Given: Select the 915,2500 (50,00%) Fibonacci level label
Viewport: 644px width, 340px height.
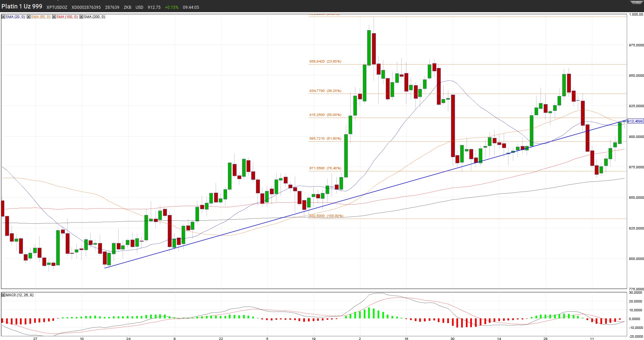Looking at the screenshot, I should pyautogui.click(x=325, y=115).
